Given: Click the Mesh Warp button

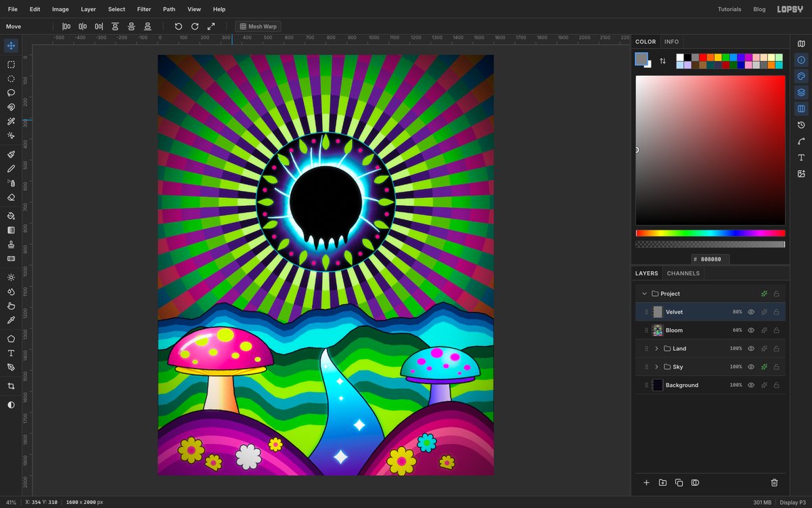Looking at the screenshot, I should (258, 26).
